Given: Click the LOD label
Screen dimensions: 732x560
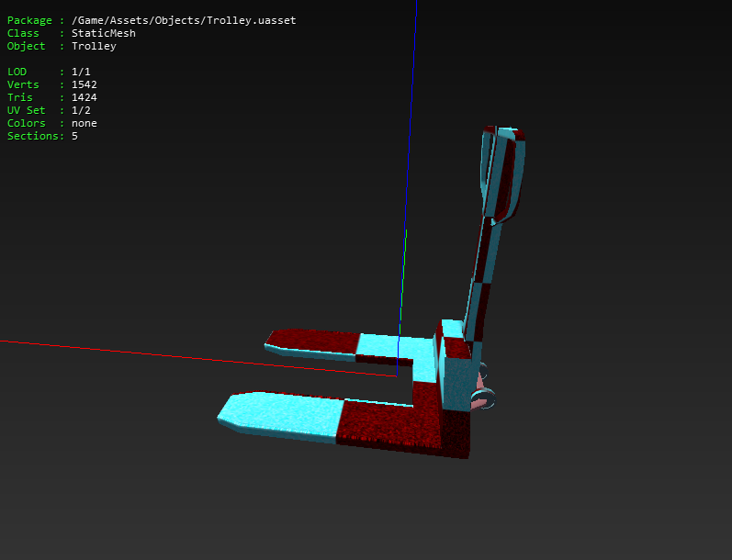Looking at the screenshot, I should coord(17,72).
